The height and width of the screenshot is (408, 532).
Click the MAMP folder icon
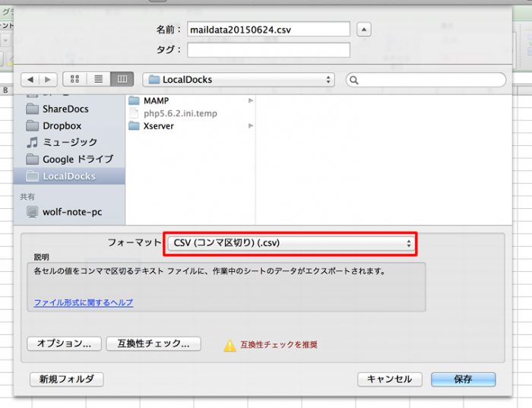coord(134,101)
